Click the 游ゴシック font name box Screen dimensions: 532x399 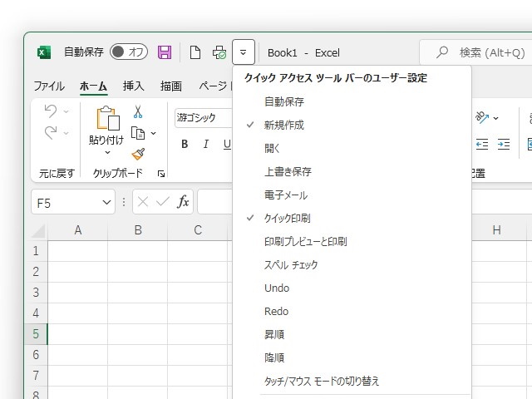pos(203,118)
